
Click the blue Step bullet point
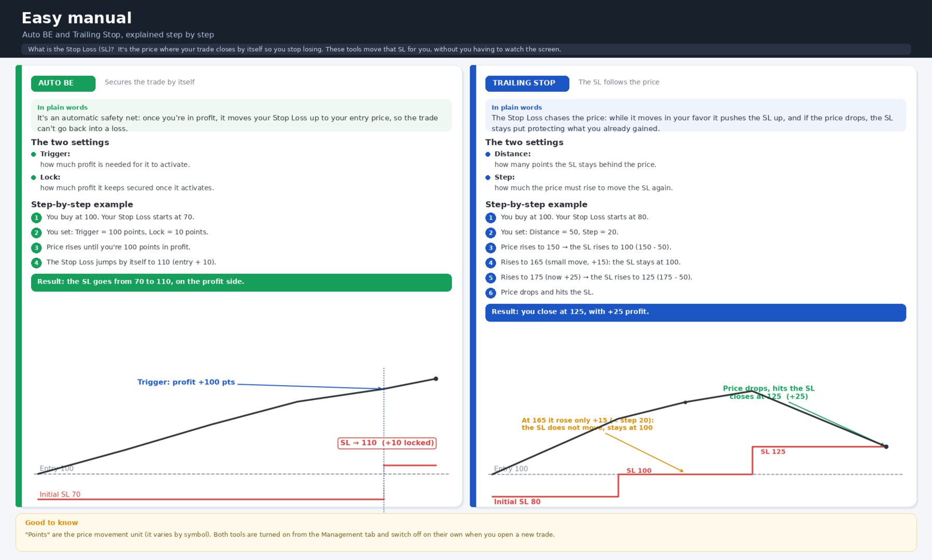coord(488,177)
